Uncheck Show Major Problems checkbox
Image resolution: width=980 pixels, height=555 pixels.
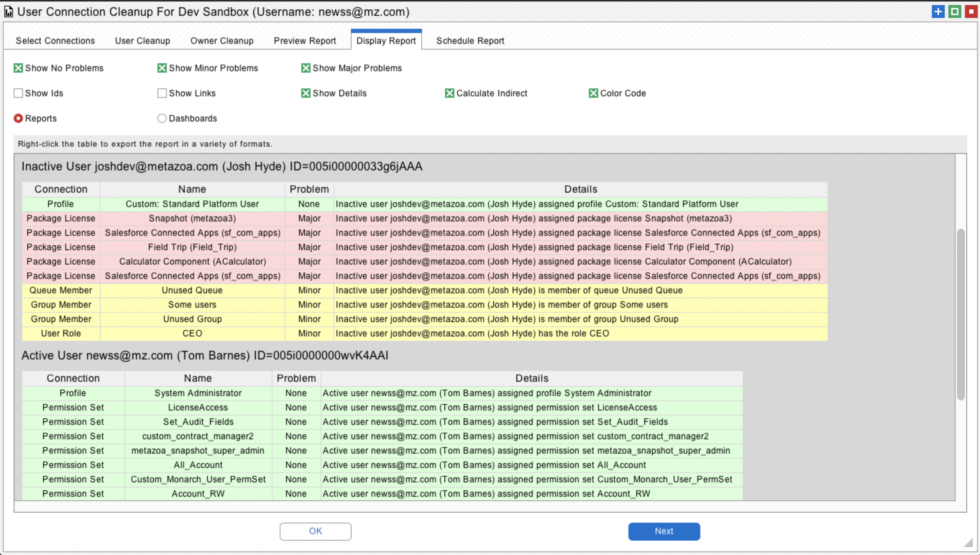[x=305, y=68]
